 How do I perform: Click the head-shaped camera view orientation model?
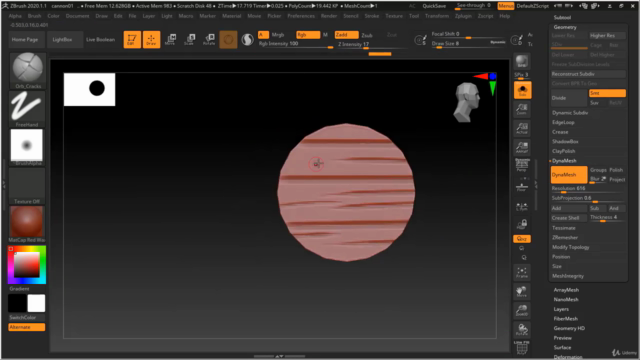467,102
